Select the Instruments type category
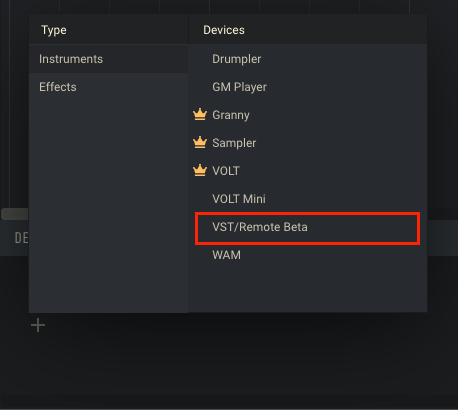Screen dimensions: 458x410 coord(108,59)
